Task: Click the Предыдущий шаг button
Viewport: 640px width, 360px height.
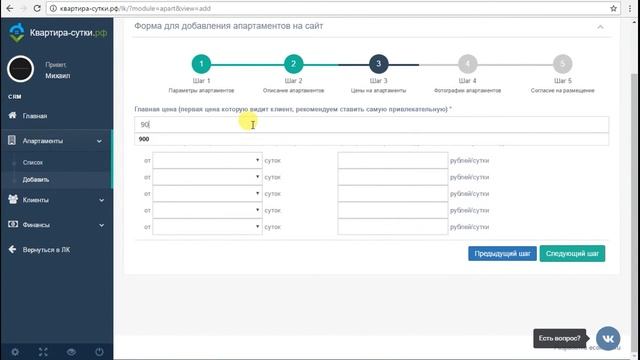Action: pyautogui.click(x=502, y=253)
